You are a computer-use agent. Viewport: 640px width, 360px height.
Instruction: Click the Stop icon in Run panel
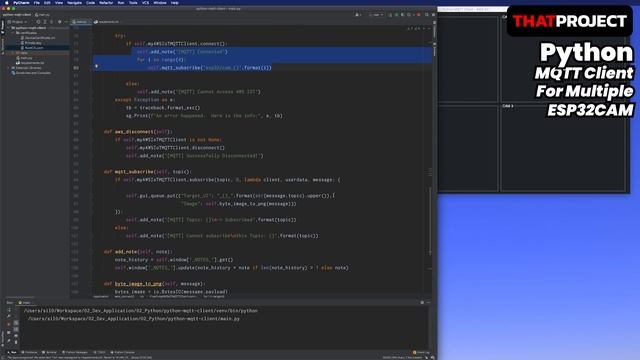click(x=9, y=324)
